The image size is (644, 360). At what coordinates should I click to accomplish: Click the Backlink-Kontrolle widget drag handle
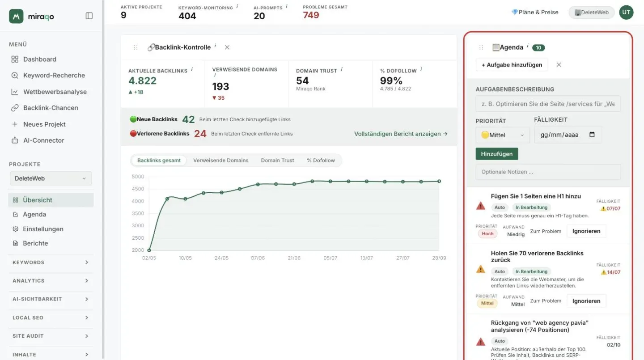(x=136, y=47)
